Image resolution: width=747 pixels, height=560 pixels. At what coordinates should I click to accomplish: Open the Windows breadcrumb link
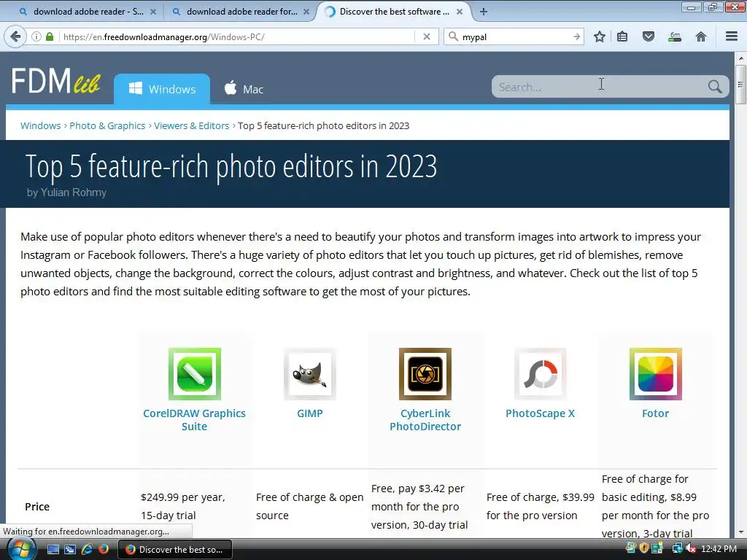(x=41, y=125)
